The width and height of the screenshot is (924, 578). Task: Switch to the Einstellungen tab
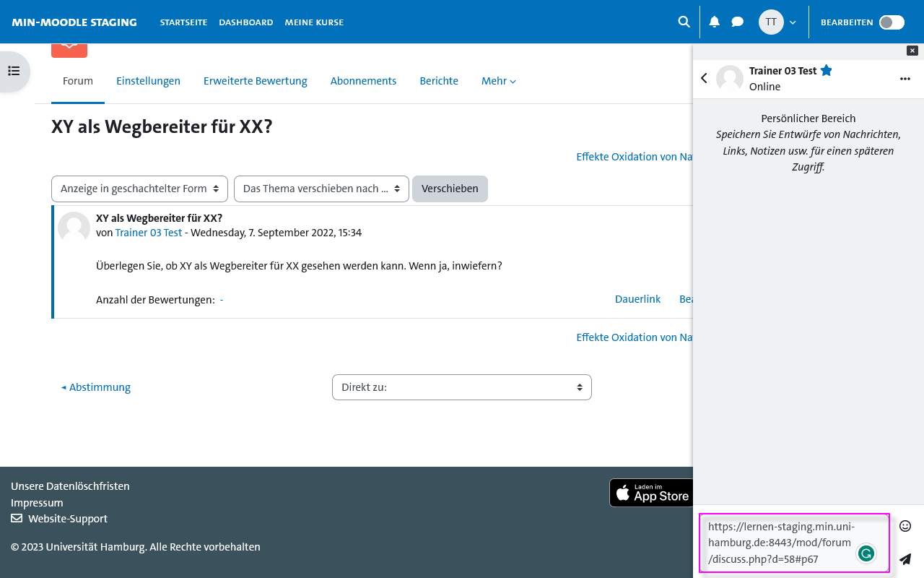(148, 81)
